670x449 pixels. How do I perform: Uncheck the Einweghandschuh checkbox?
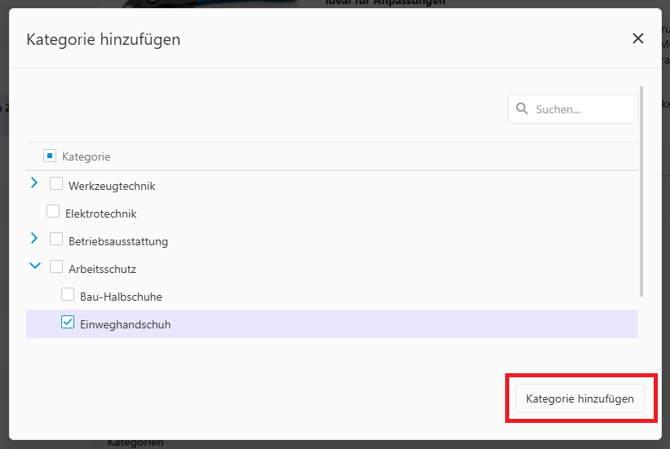68,322
